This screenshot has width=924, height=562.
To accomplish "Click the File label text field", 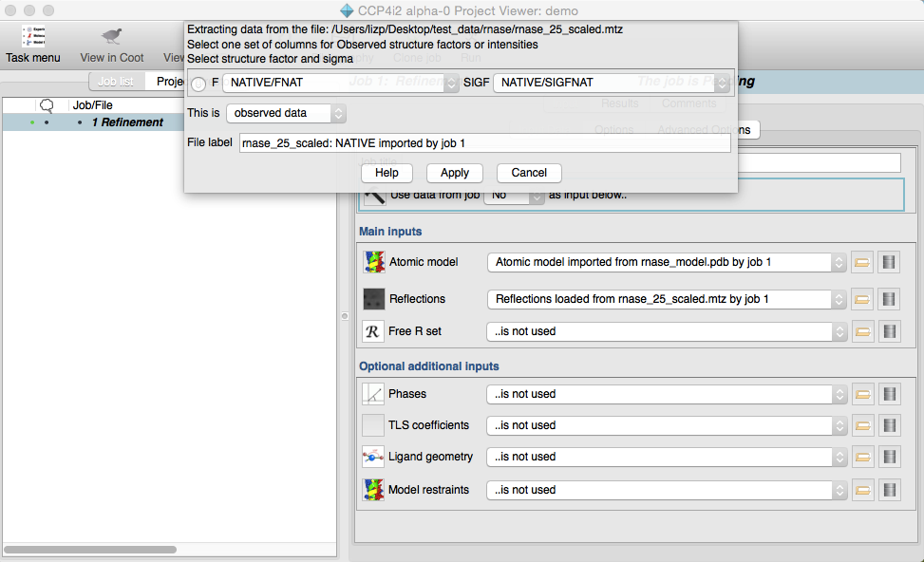I will click(484, 142).
